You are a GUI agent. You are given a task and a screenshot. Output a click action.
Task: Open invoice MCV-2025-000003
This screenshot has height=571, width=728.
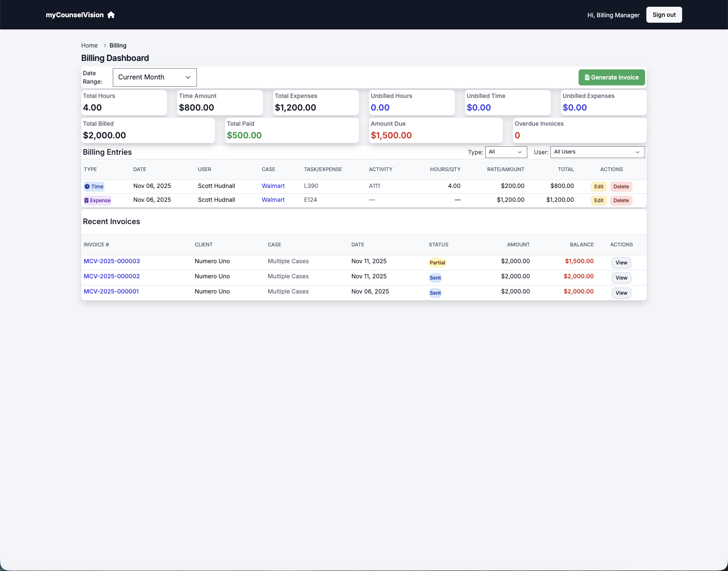coord(112,261)
